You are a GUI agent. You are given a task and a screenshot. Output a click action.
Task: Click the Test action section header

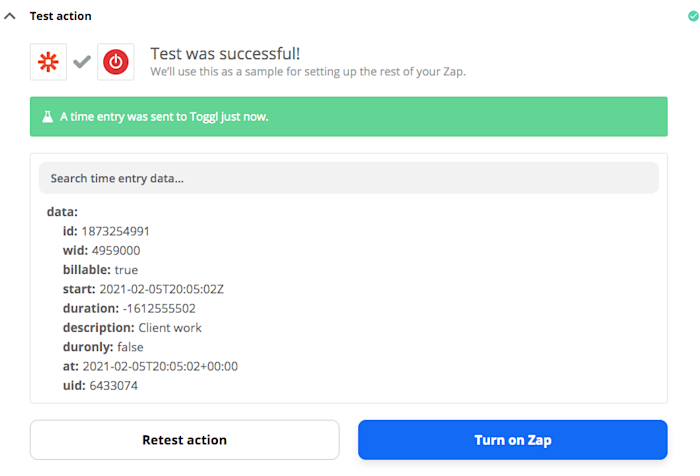[60, 16]
